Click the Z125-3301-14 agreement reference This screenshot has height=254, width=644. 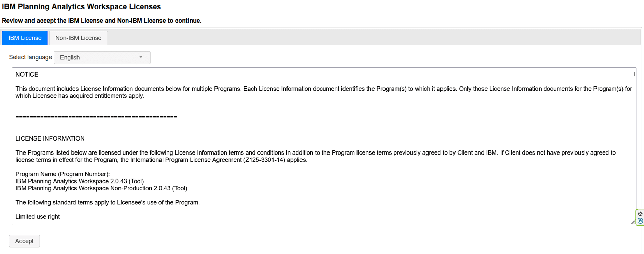(264, 160)
